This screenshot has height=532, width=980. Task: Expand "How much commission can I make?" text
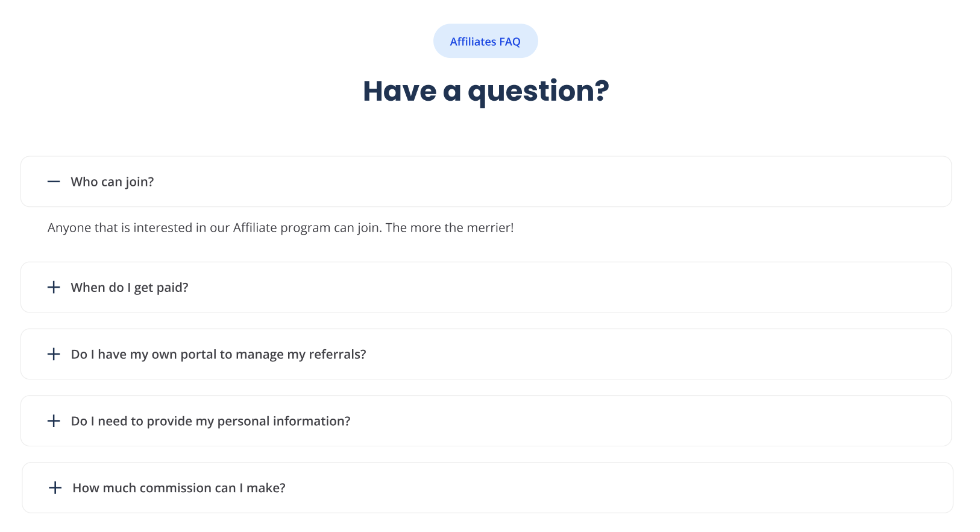point(179,488)
